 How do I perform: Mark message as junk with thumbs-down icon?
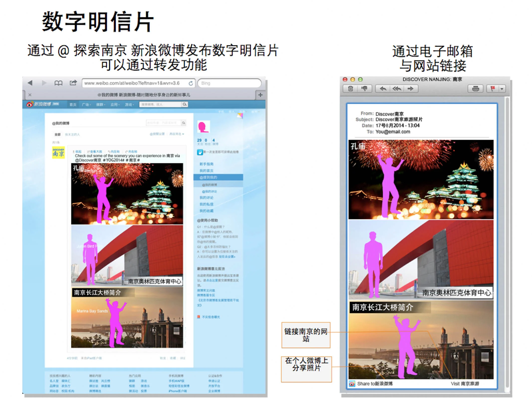coord(364,89)
